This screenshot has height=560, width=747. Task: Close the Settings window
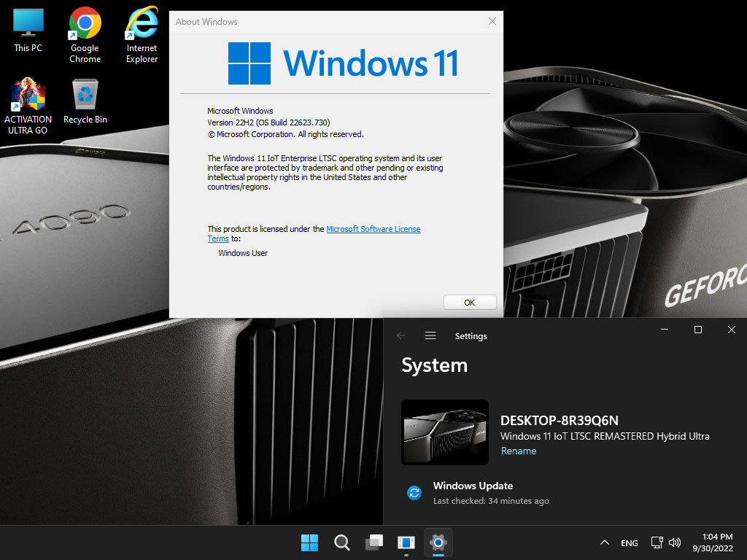[x=732, y=330]
